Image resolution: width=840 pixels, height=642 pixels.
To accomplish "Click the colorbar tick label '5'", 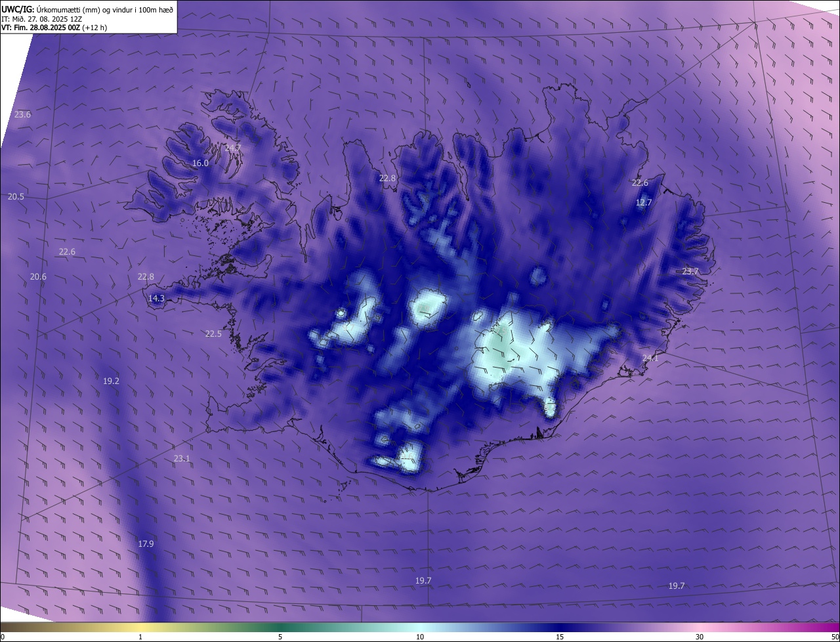I will tap(280, 637).
